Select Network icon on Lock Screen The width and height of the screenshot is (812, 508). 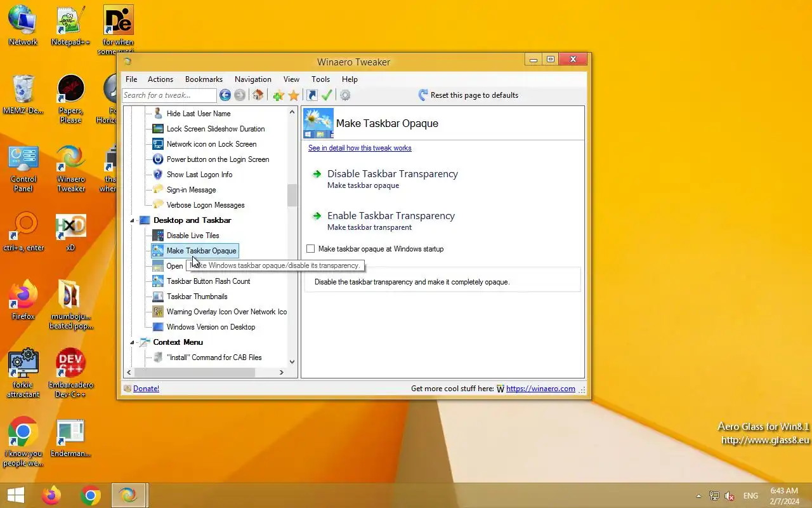point(211,144)
